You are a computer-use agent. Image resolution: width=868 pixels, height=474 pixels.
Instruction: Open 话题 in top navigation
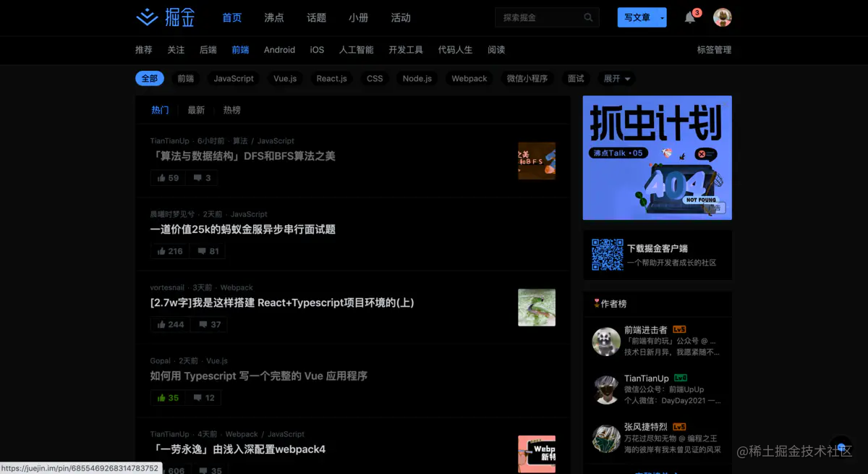click(x=316, y=17)
